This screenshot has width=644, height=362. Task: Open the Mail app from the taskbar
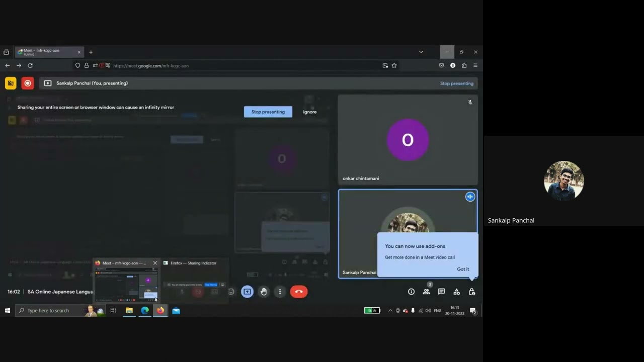point(176,311)
